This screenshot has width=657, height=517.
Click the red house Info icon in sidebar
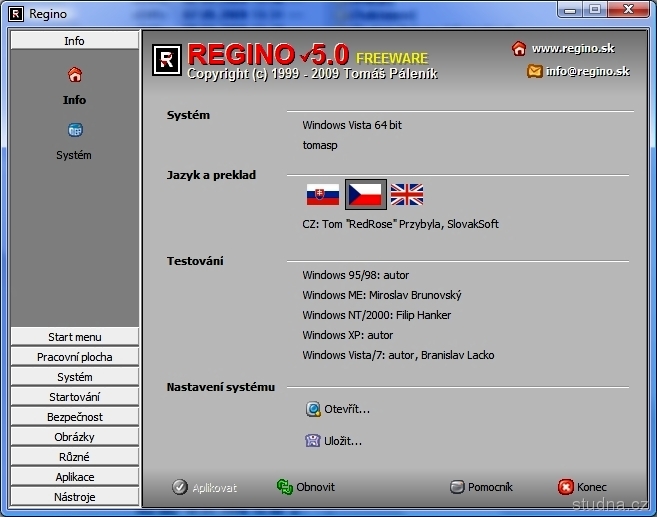[75, 75]
